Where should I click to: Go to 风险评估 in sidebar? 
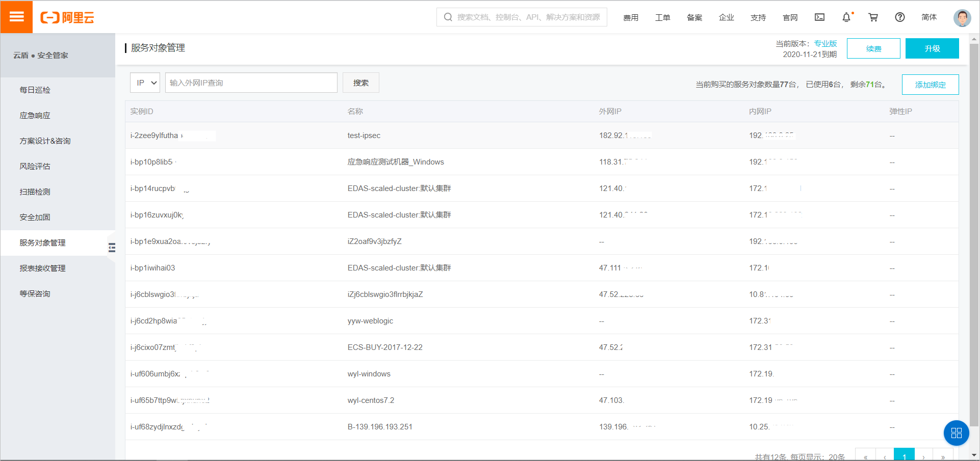click(58, 166)
